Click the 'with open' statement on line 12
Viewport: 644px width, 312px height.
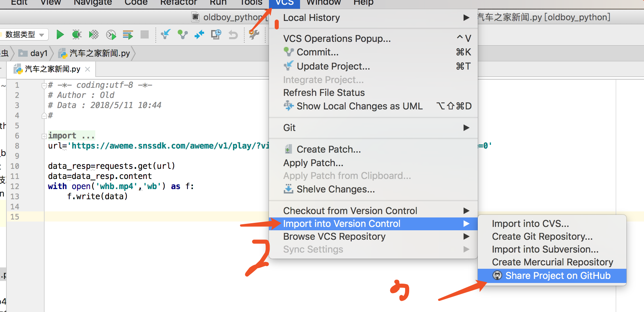click(121, 186)
